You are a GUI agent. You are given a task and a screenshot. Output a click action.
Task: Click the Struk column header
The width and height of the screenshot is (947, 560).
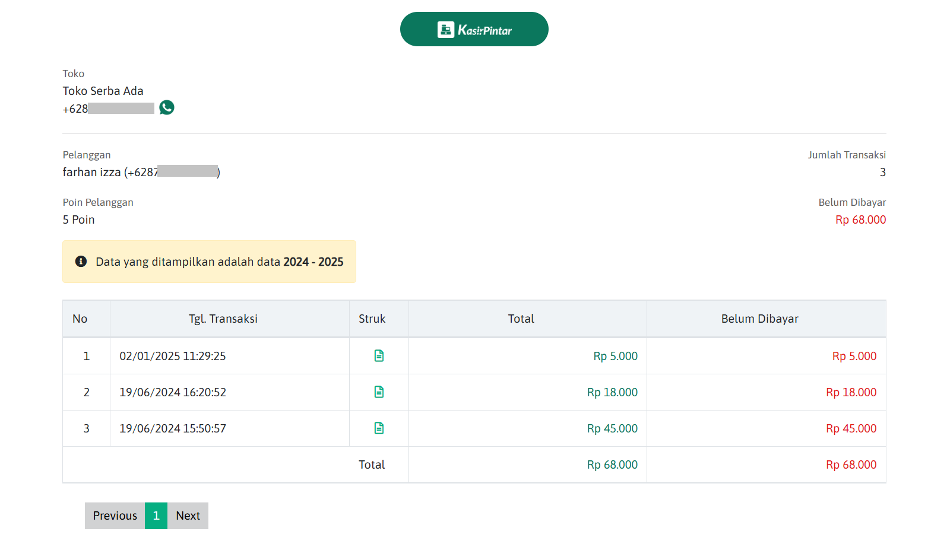tap(372, 319)
